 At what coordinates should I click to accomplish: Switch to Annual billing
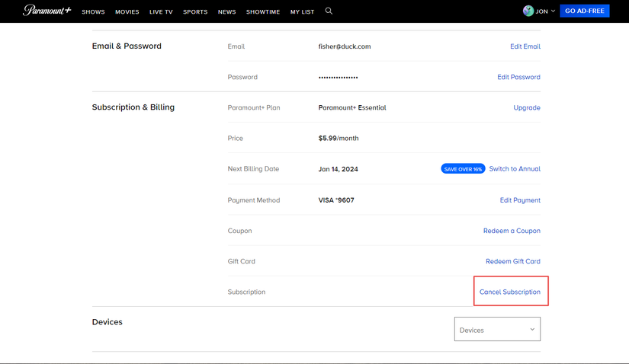[515, 169]
